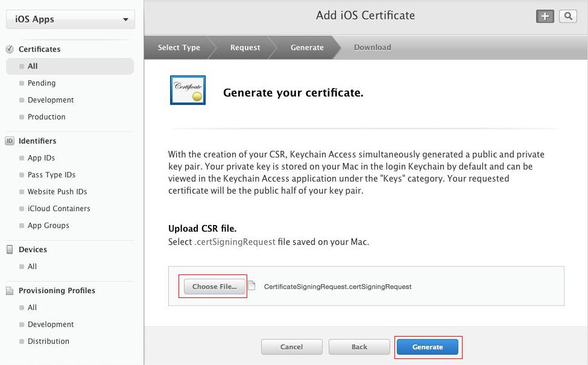Select App IDs under Identifiers
The height and width of the screenshot is (365, 588).
coord(41,158)
